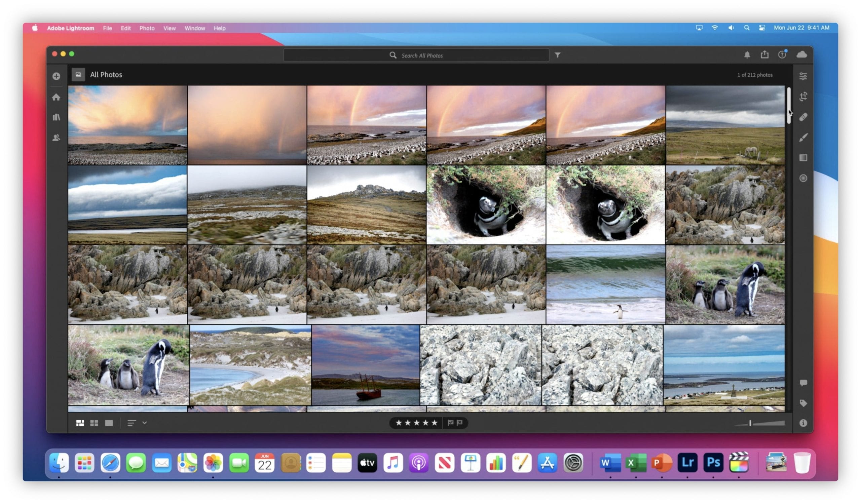Select the shipwreck at sunset photo
Viewport: 861px width, 504px height.
pyautogui.click(x=366, y=365)
